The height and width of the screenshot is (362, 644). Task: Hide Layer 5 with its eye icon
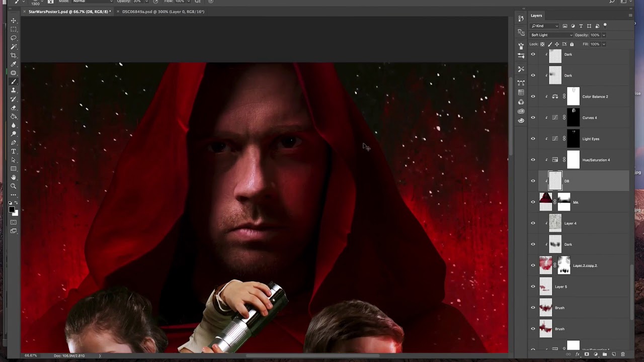[x=533, y=287]
